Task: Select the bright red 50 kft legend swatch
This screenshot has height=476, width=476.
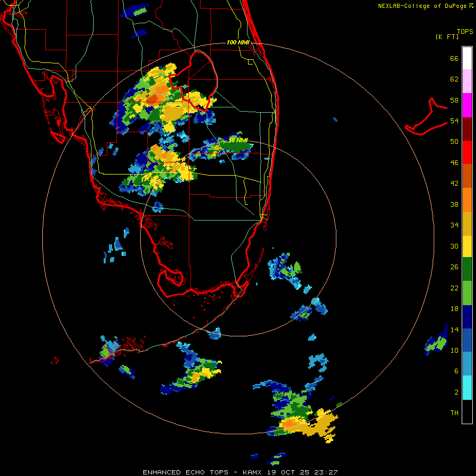Action: coord(467,152)
